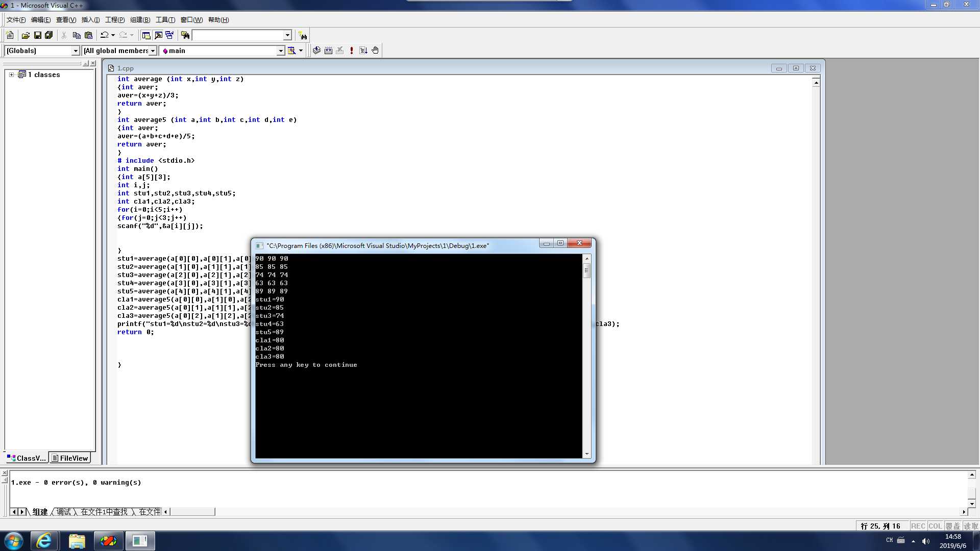Image resolution: width=980 pixels, height=551 pixels.
Task: Click the Open file icon
Action: pyautogui.click(x=26, y=35)
